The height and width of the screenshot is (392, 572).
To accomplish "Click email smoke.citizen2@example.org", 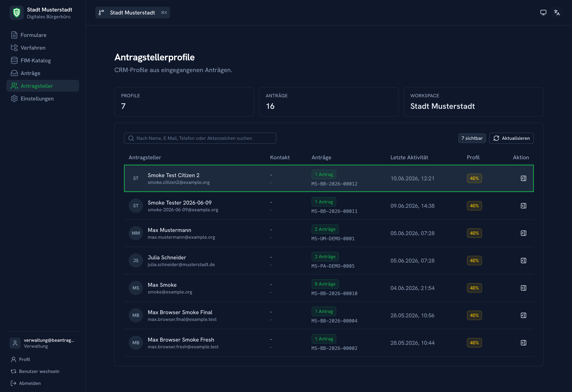I will click(179, 182).
